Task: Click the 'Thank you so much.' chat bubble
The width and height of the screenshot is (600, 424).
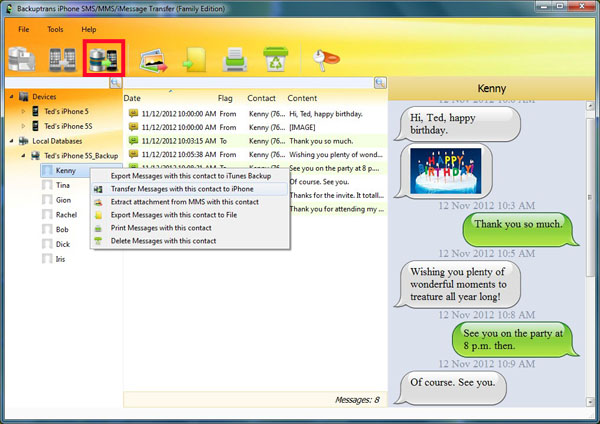Action: [x=520, y=230]
